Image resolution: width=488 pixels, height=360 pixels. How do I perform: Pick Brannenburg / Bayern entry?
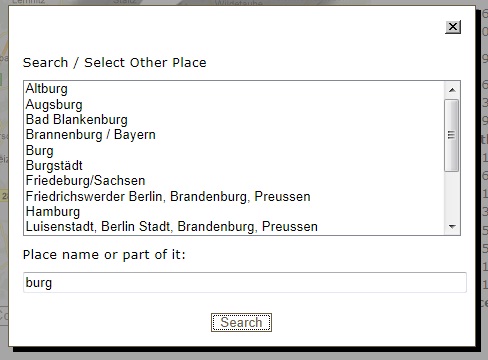coord(234,135)
